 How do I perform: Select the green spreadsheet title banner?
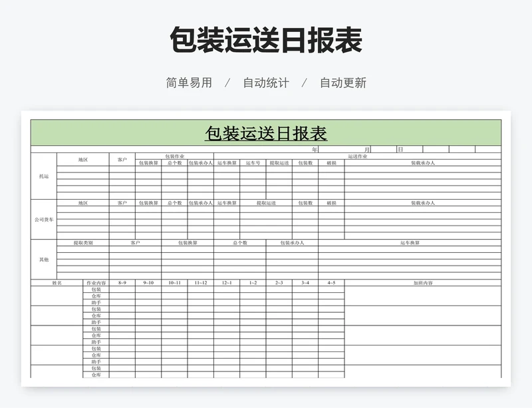tap(266, 133)
